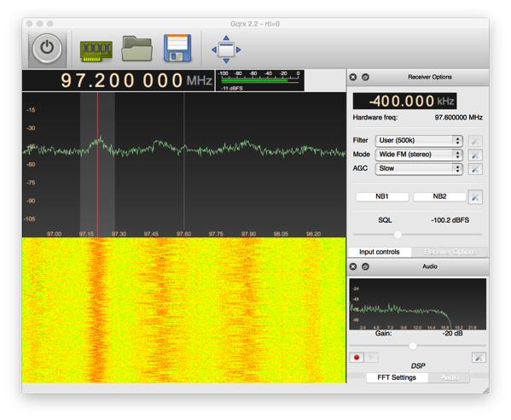Click the SQL squelch label
511x420 pixels.
385,220
